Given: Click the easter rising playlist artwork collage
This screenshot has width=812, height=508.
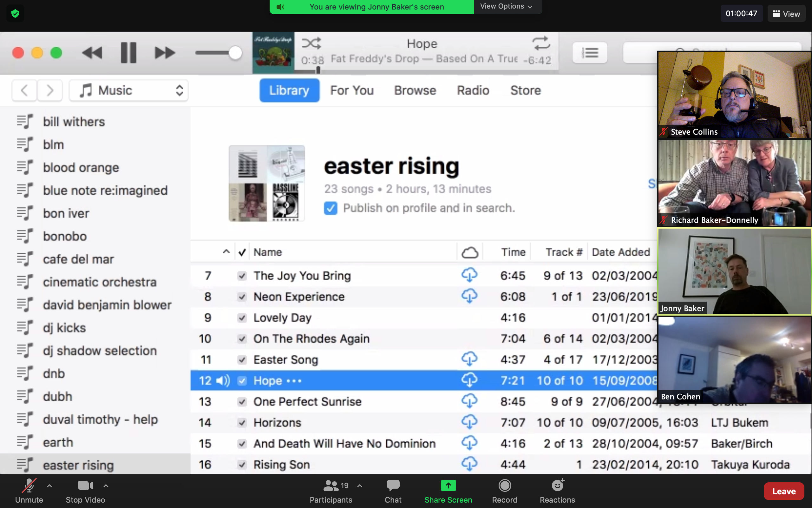Looking at the screenshot, I should coord(267,184).
